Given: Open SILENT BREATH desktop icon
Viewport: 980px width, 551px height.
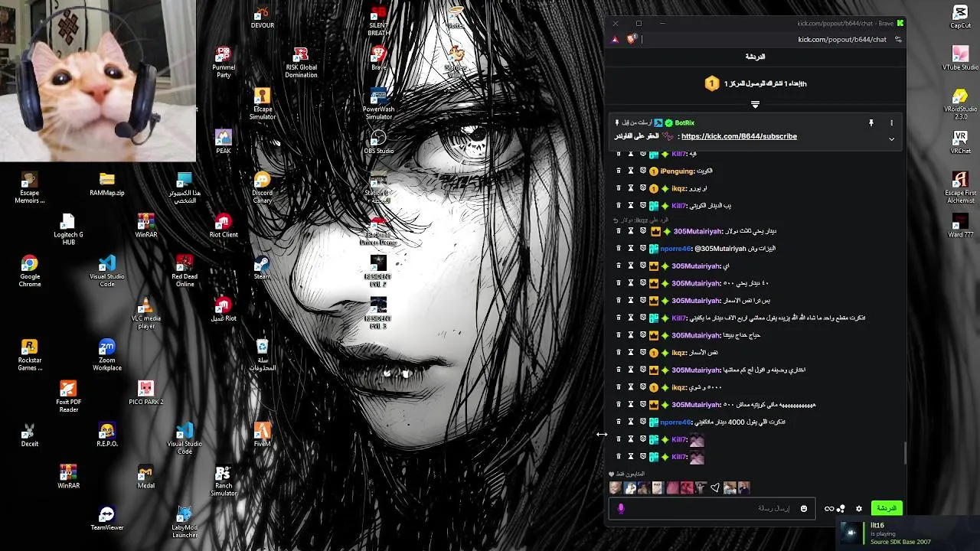Looking at the screenshot, I should pyautogui.click(x=378, y=21).
